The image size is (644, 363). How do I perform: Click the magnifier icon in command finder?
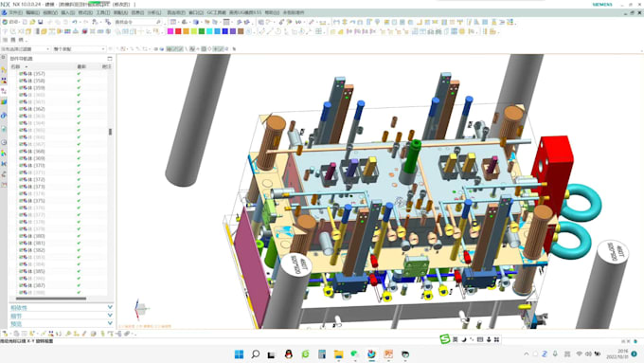pos(158,22)
